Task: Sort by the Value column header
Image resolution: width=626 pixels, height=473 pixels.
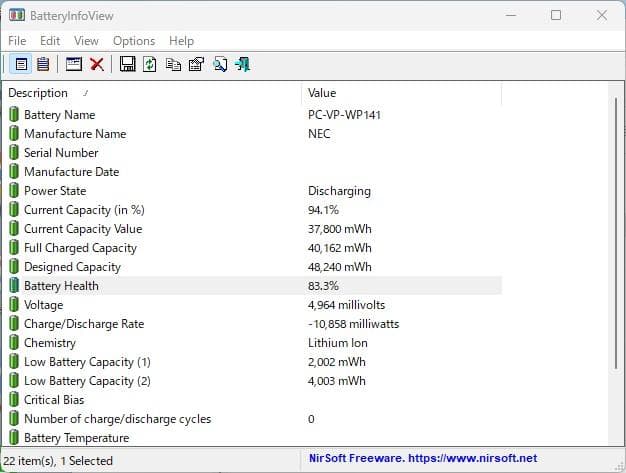Action: click(402, 93)
